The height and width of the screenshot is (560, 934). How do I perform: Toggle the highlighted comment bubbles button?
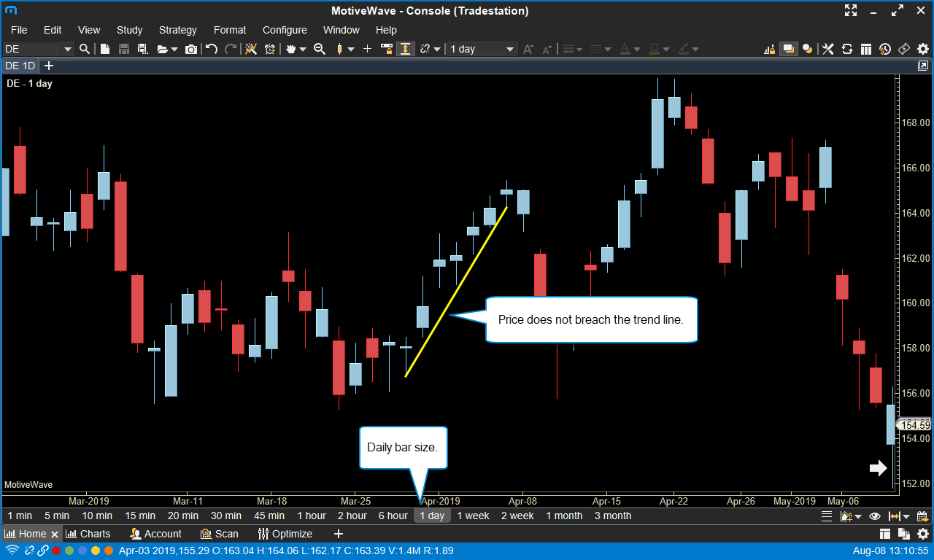point(788,49)
